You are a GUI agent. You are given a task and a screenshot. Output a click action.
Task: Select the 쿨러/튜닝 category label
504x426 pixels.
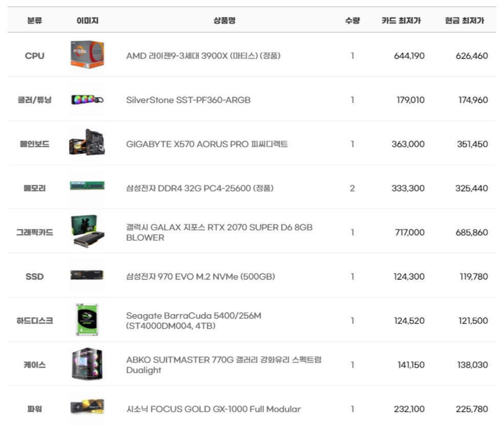pos(35,100)
